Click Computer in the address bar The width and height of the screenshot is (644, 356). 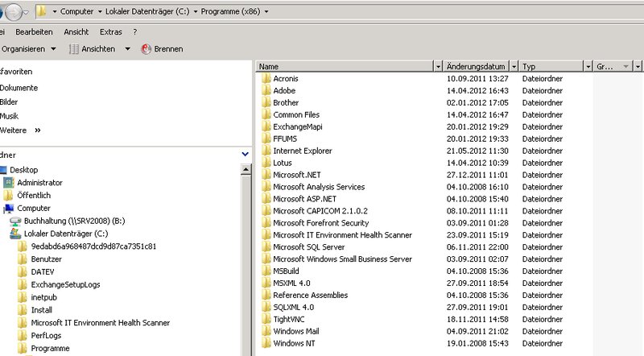[x=76, y=11]
